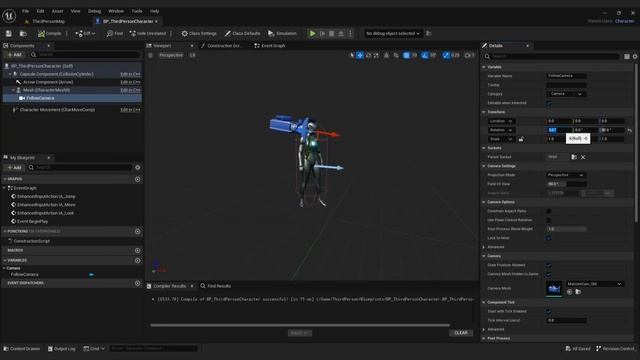Click the Save blueprint icon in toolbar
This screenshot has height=360, width=640.
point(9,33)
